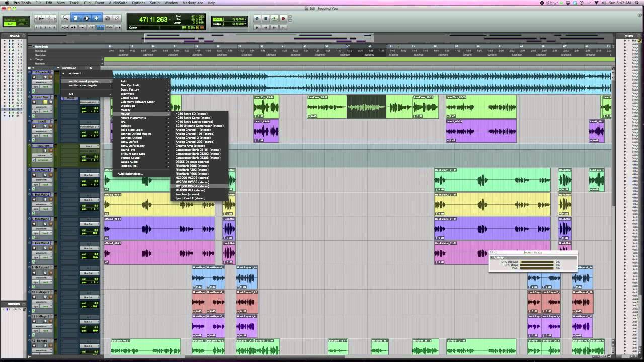Click the TRACKS list header

pyautogui.click(x=14, y=36)
